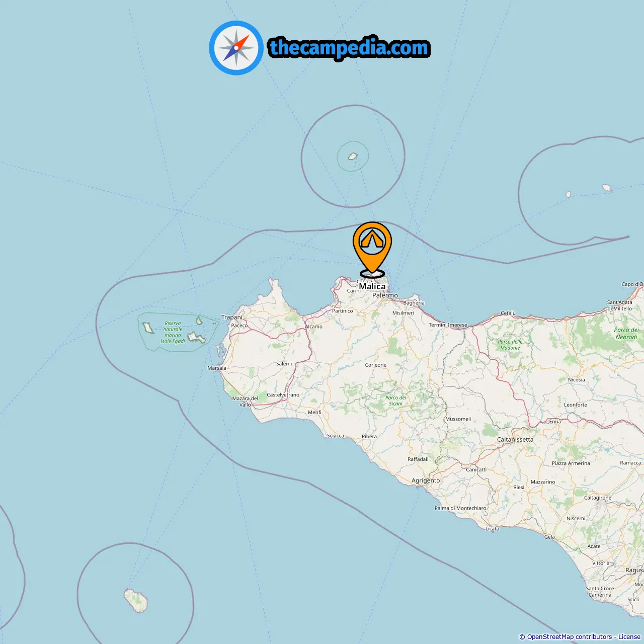Click the Riserva naturale marina Isole Egadi label
This screenshot has width=644, height=644.
(173, 332)
